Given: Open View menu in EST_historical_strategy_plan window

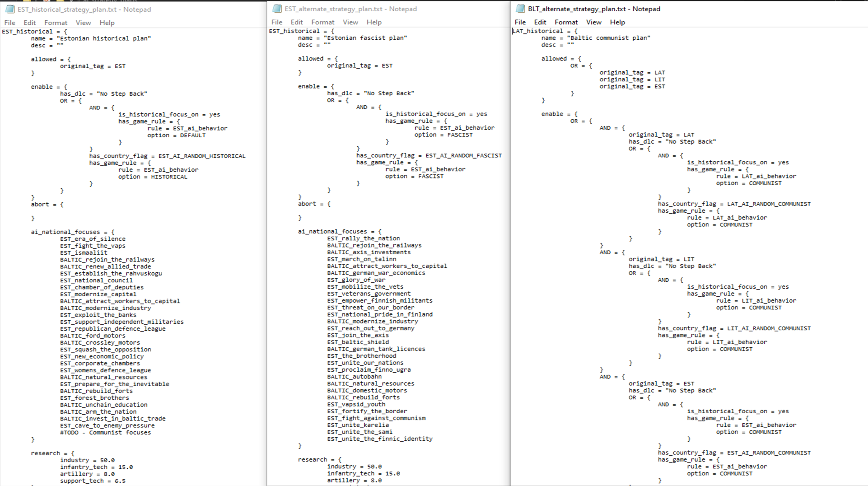Looking at the screenshot, I should [83, 23].
